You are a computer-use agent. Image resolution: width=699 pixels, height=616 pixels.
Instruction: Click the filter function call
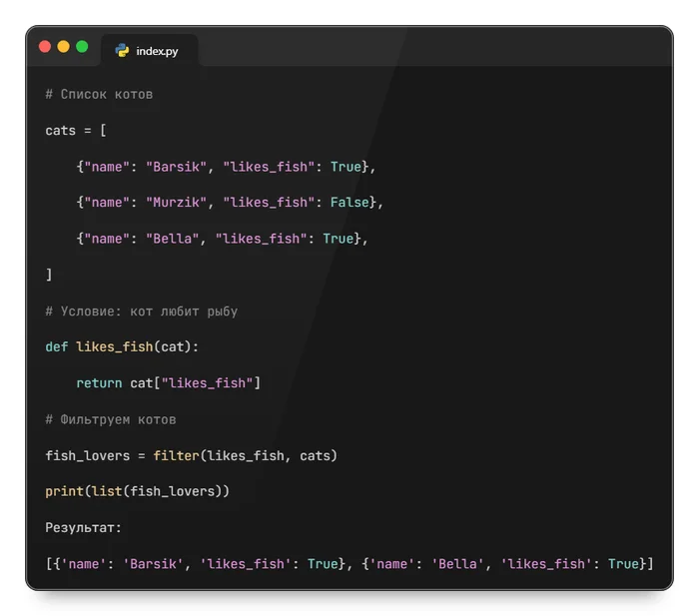pyautogui.click(x=176, y=455)
